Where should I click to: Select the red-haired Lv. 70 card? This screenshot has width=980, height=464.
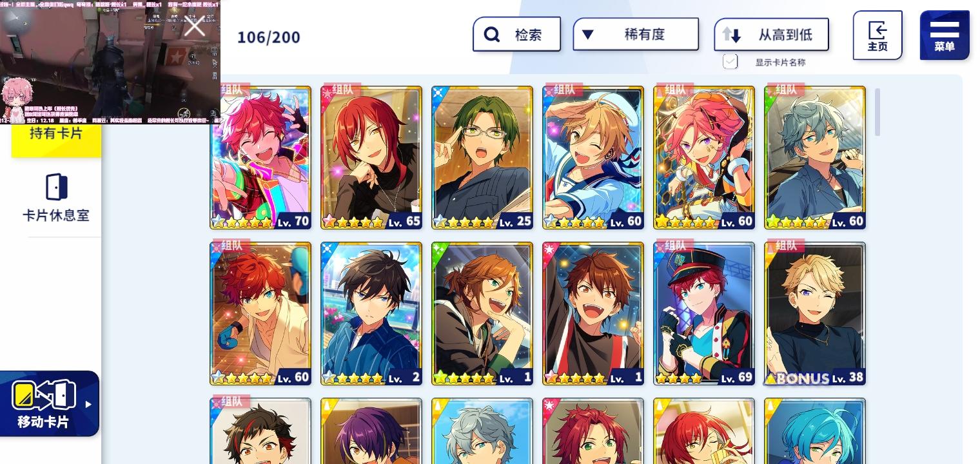click(x=260, y=158)
